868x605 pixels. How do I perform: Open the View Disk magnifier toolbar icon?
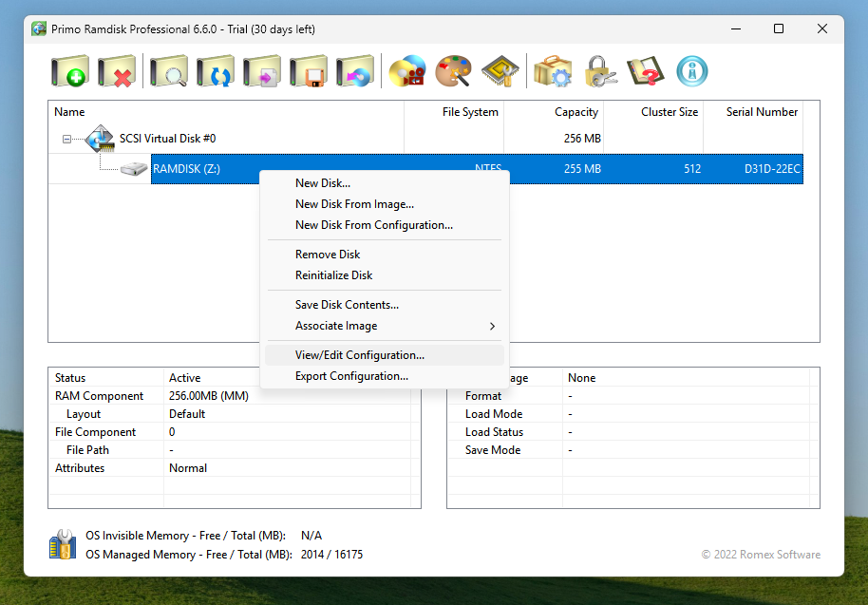[168, 70]
